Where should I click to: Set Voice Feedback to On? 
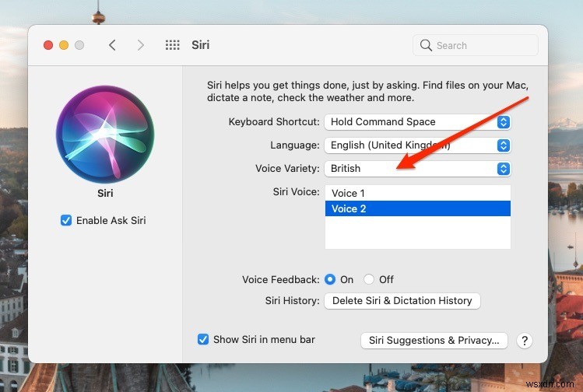(x=330, y=279)
